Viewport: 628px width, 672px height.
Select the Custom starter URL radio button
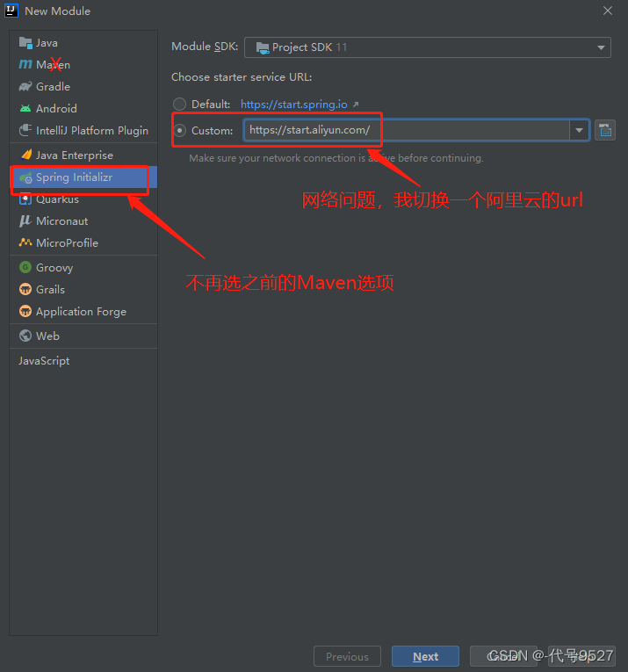point(179,130)
